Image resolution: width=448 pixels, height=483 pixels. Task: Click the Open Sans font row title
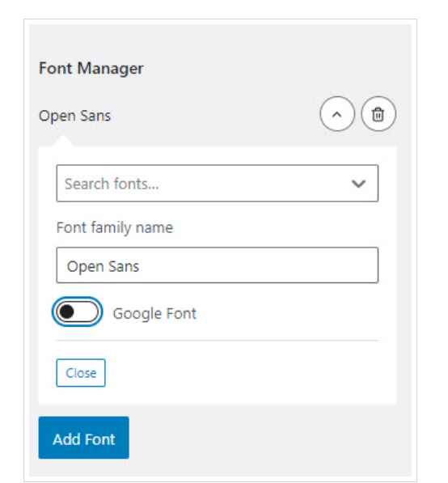pyautogui.click(x=74, y=117)
